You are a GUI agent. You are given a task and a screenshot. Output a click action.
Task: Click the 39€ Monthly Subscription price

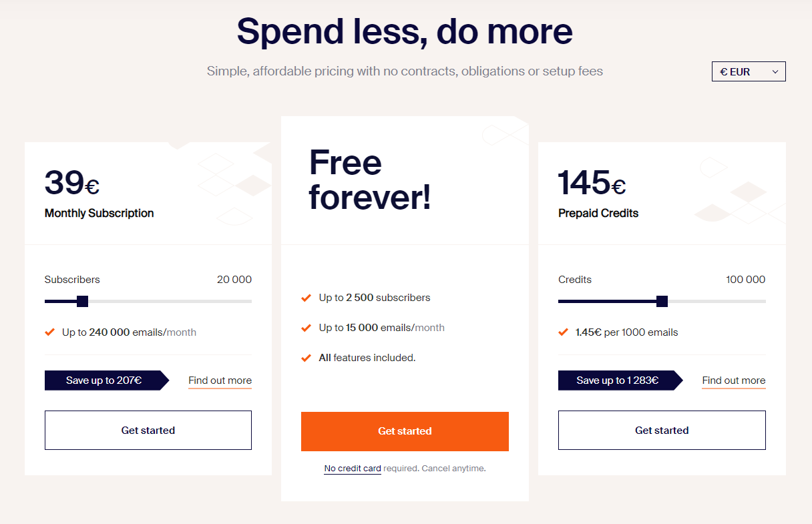tap(72, 183)
